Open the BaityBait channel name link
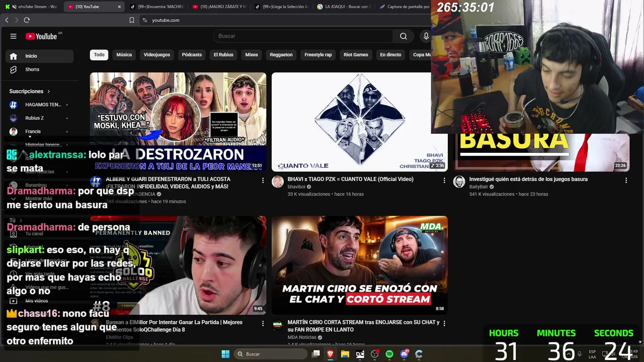Screen dimensions: 644x362 click(478, 187)
